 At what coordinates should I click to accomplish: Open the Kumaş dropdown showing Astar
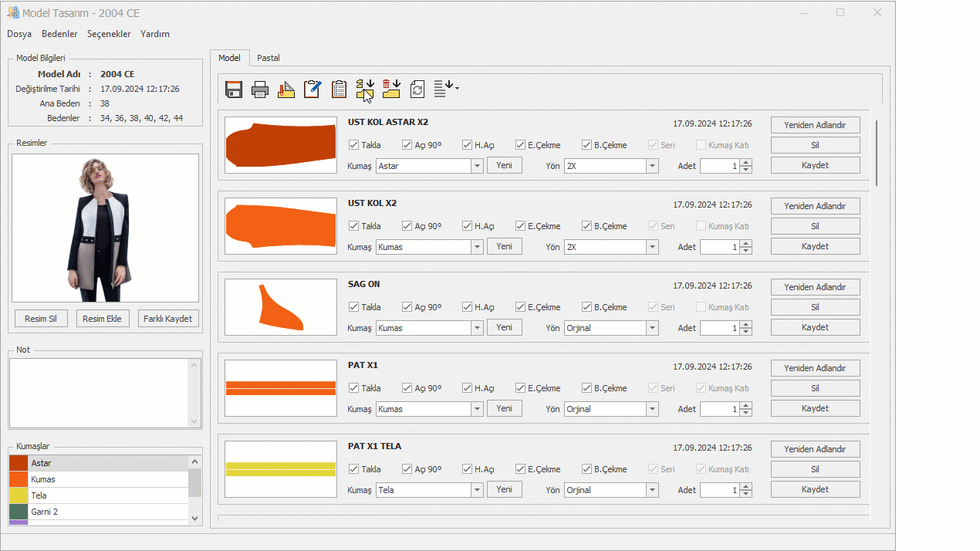click(x=477, y=166)
